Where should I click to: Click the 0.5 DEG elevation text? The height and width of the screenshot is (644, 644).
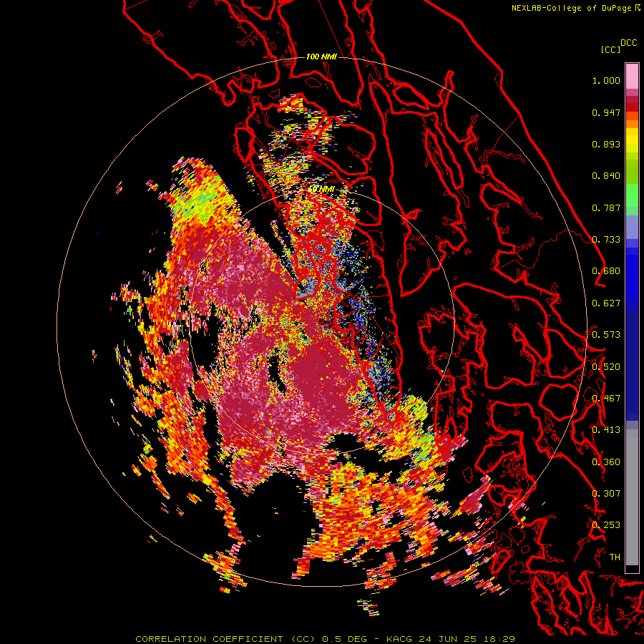tap(344, 639)
